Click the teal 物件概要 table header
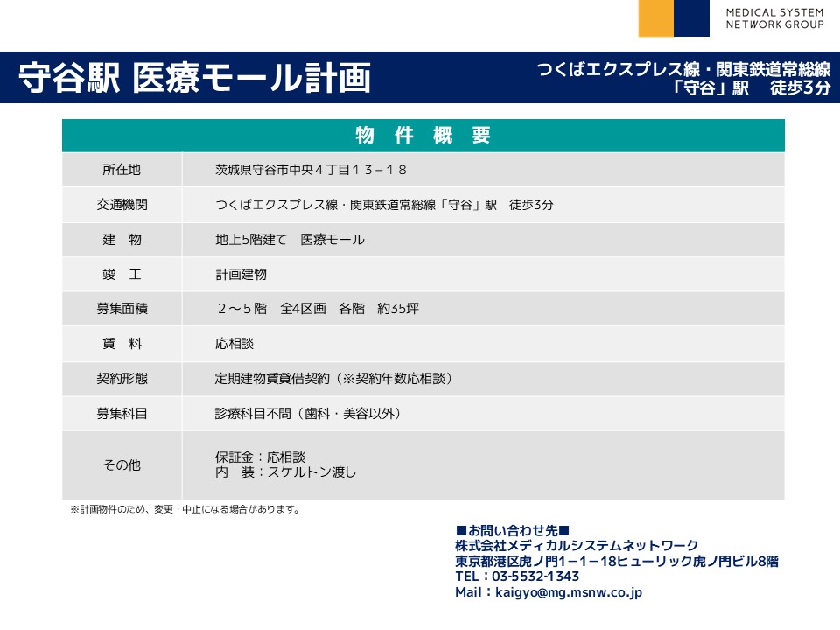Viewport: 840px width, 630px height. click(x=423, y=136)
